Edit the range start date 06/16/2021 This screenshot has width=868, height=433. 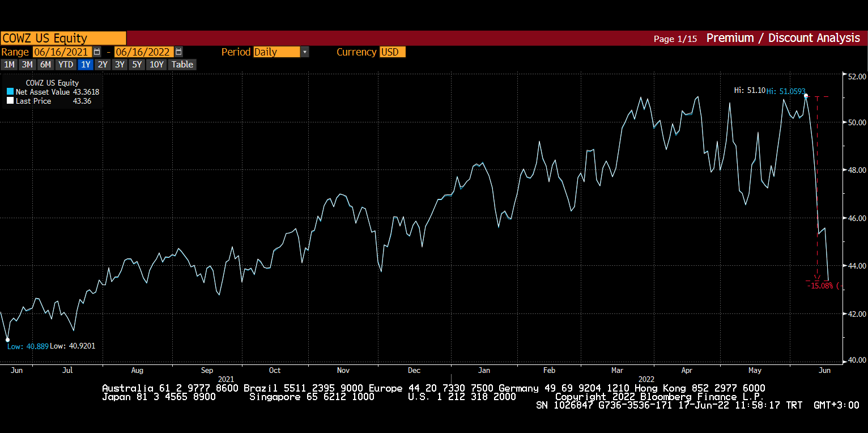(63, 52)
